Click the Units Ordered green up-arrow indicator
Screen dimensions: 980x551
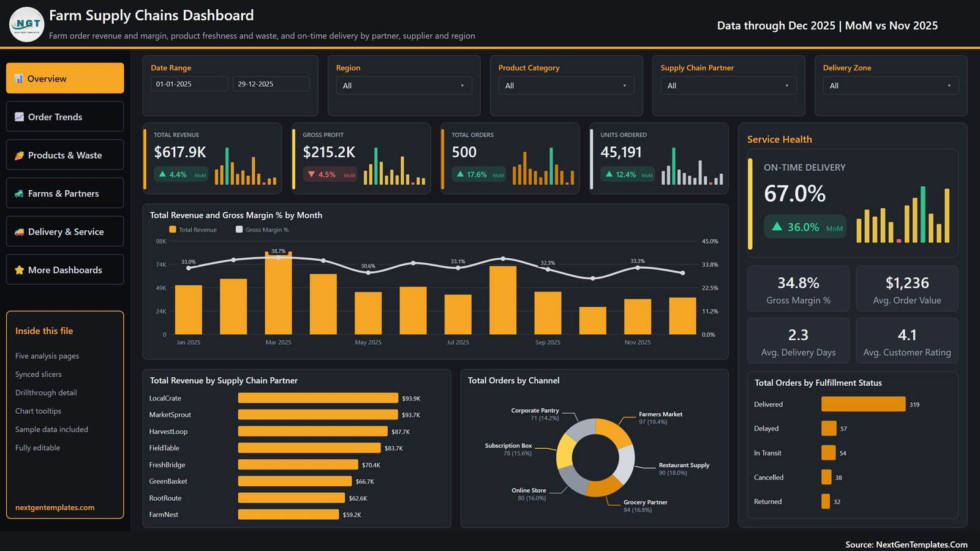(609, 174)
